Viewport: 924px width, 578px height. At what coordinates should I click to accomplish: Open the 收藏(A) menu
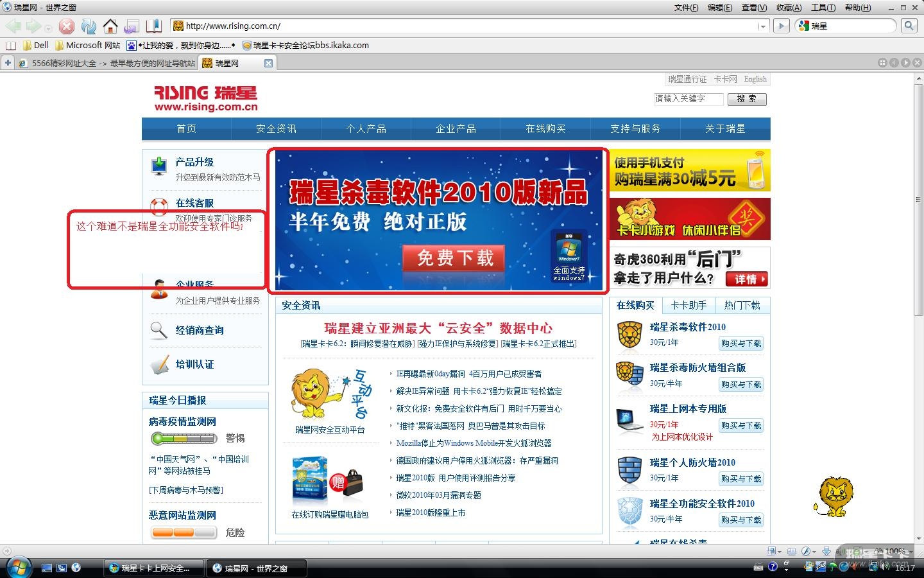point(789,8)
